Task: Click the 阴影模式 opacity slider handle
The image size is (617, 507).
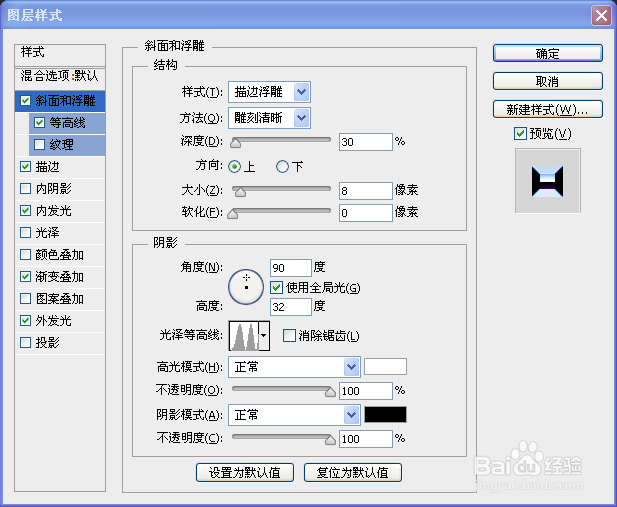Action: pos(330,440)
